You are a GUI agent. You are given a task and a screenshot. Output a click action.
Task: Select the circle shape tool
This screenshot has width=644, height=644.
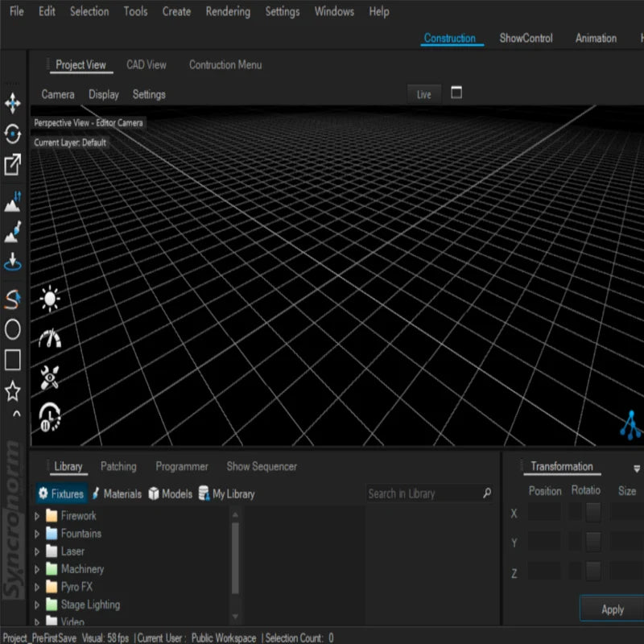pyautogui.click(x=13, y=329)
